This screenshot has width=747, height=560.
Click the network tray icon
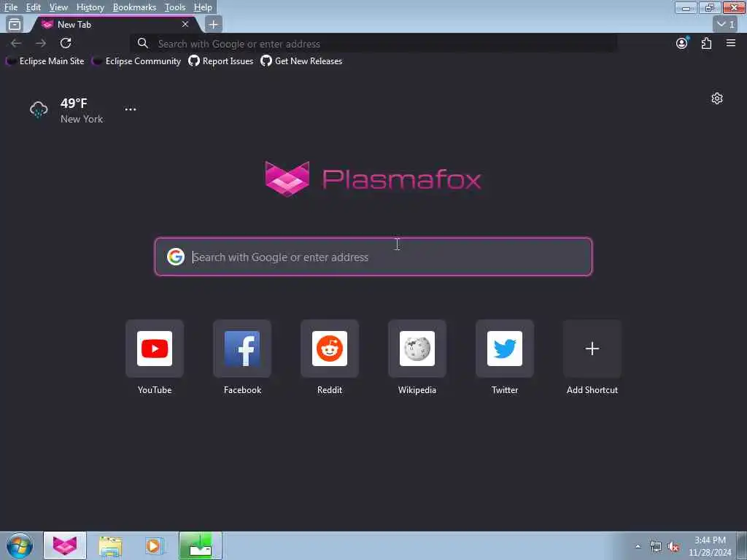coord(656,546)
